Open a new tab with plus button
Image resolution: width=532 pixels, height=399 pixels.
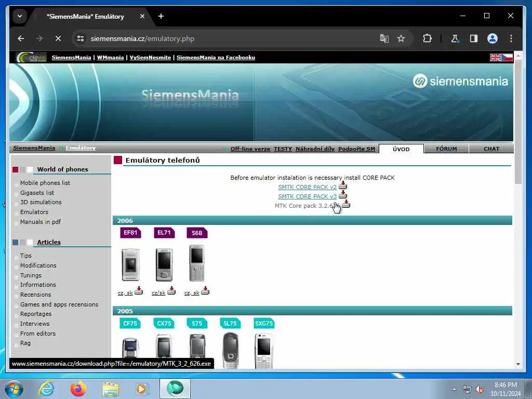[x=161, y=16]
